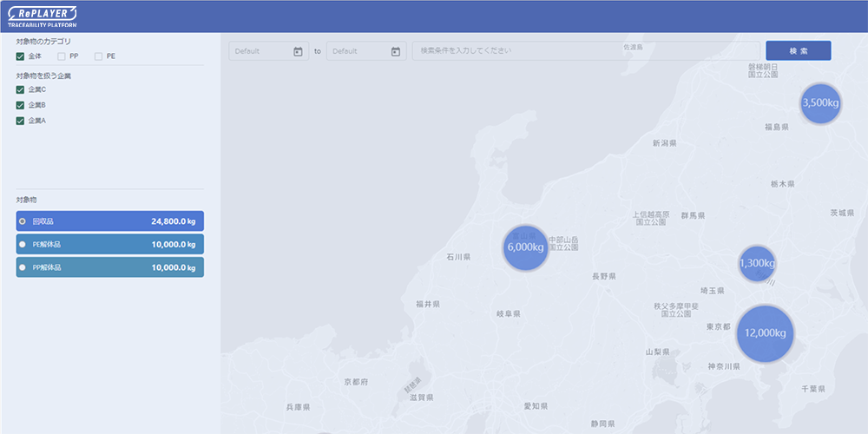Select the 回収品 radio button
This screenshot has height=434, width=868.
coord(23,220)
